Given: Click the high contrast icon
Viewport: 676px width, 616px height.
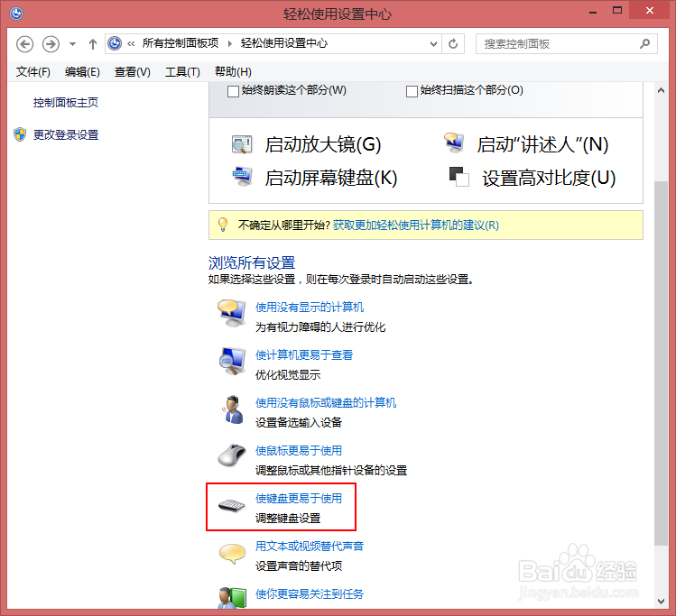Looking at the screenshot, I should [459, 177].
